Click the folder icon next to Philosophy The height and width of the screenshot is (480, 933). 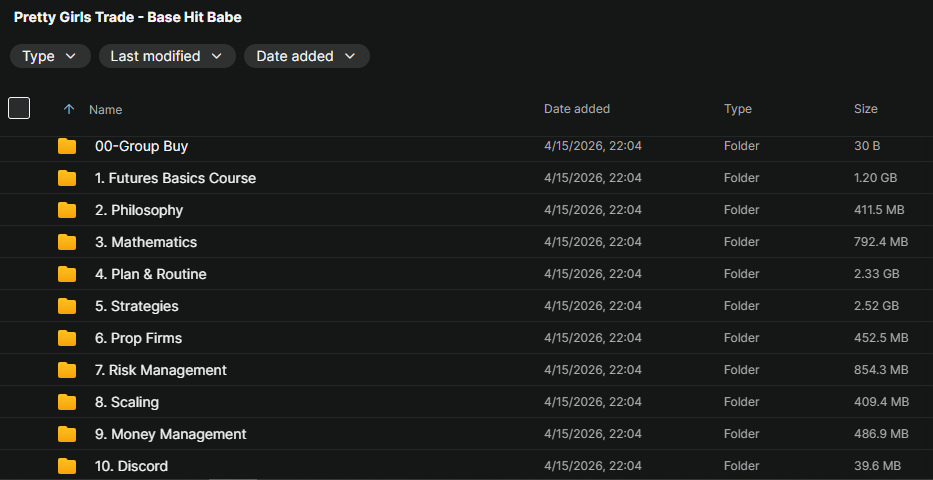pyautogui.click(x=67, y=210)
